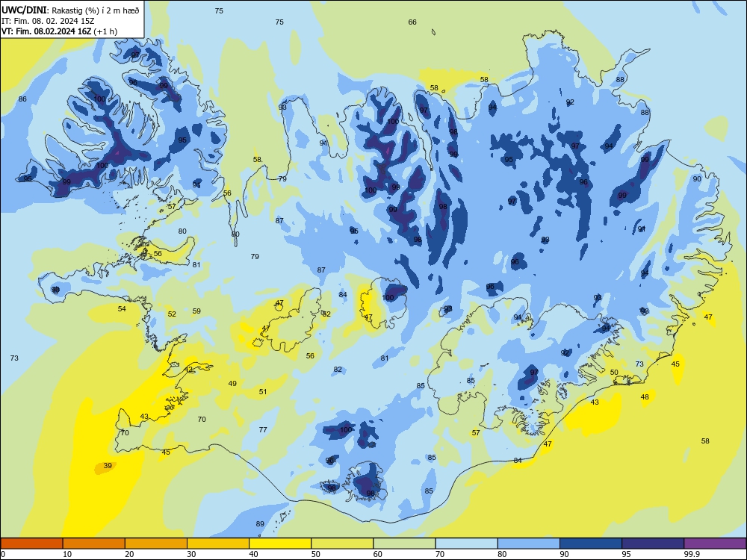Click the light blue 70–80 legend swatch
Viewport: 747px width, 560px height.
pos(466,544)
